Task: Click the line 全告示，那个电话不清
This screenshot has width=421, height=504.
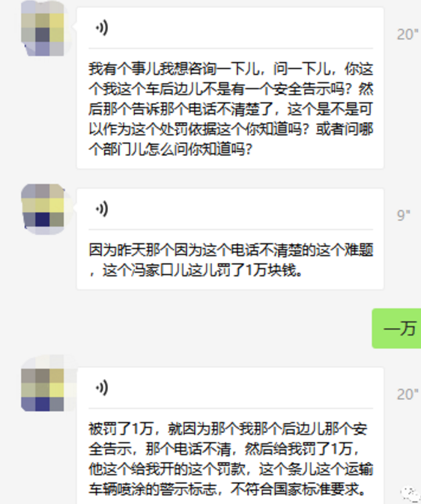Action: click(x=225, y=449)
